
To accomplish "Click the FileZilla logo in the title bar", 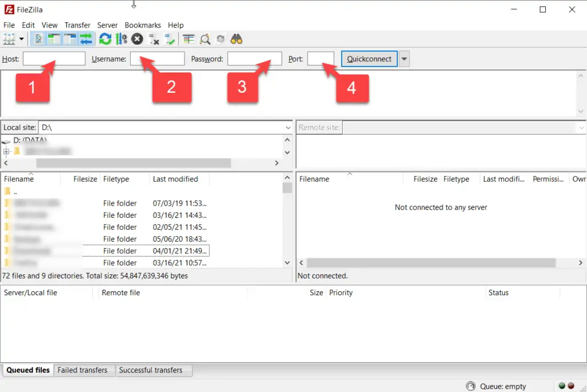I will 9,9.
